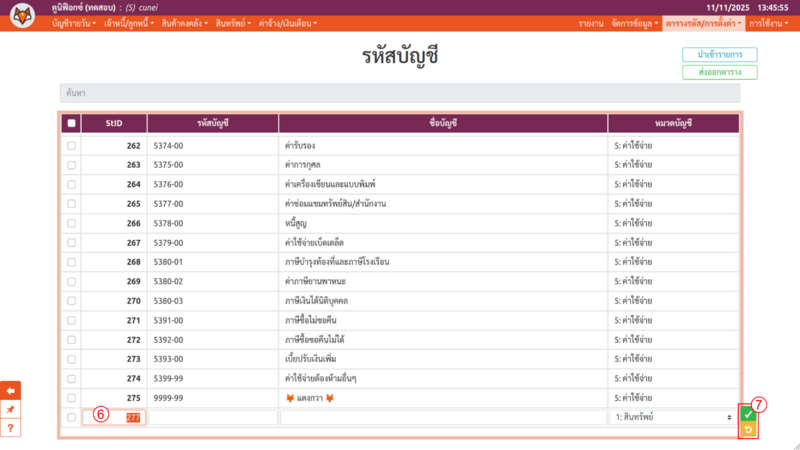Expand the บัญชีรายวัน dropdown menu
The image size is (800, 450).
click(75, 23)
